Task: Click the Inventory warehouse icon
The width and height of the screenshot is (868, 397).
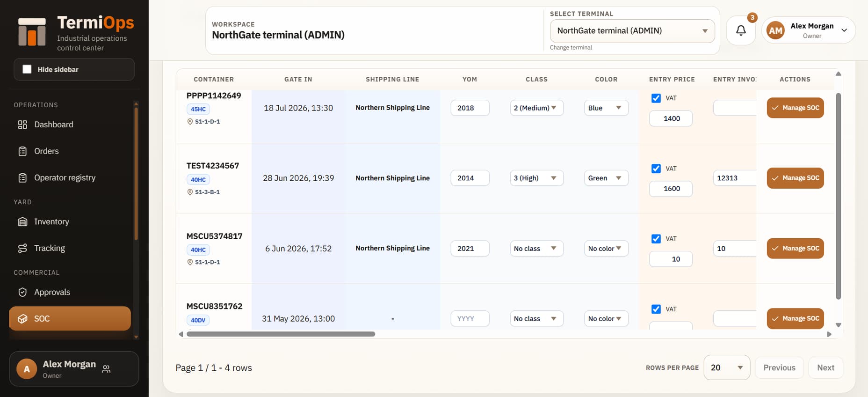Action: (x=22, y=222)
